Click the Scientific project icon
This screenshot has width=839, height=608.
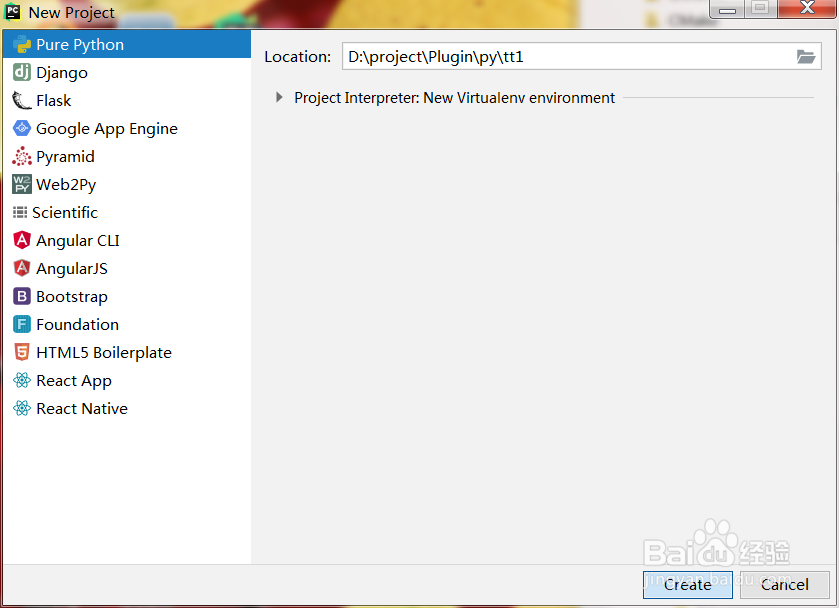[20, 212]
